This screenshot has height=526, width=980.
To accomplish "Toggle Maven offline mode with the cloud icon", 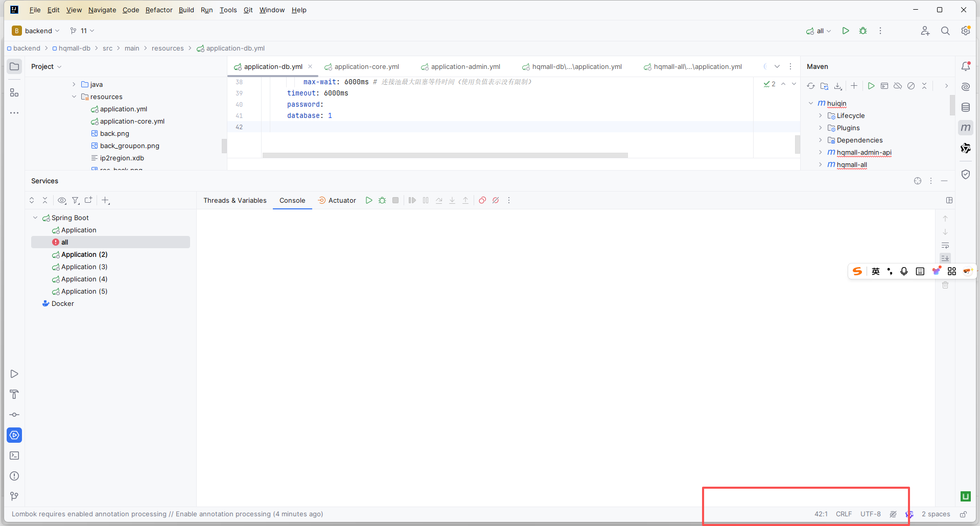I will [898, 86].
